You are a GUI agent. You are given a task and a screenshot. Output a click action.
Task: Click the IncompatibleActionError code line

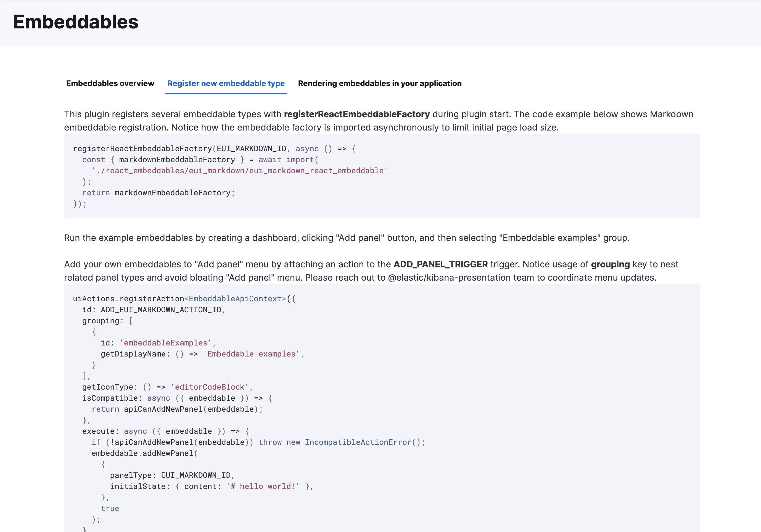[x=258, y=442]
